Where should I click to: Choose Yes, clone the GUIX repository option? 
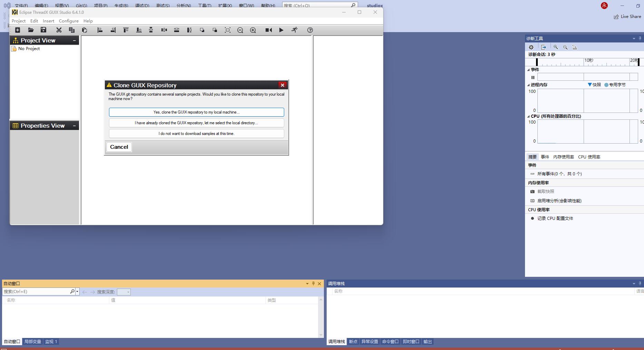click(196, 112)
